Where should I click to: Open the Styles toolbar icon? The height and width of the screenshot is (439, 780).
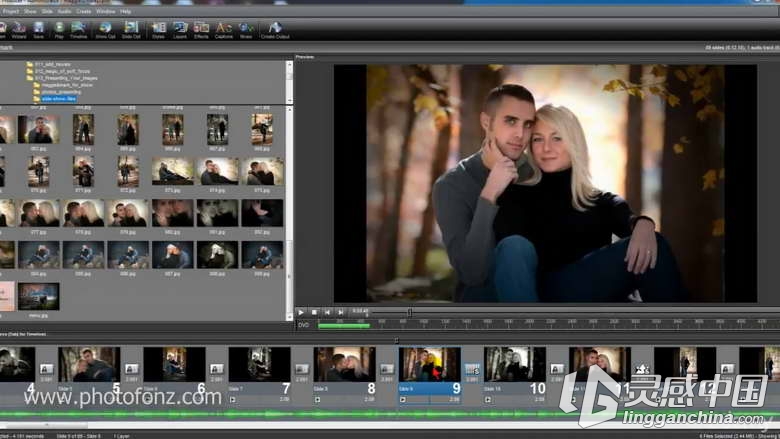[158, 30]
